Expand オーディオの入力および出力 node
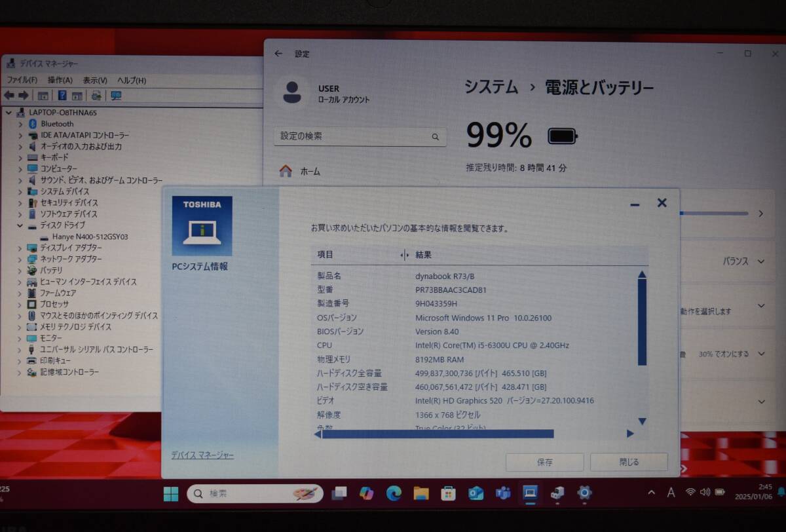Screen dimensions: 786x532 (20, 146)
